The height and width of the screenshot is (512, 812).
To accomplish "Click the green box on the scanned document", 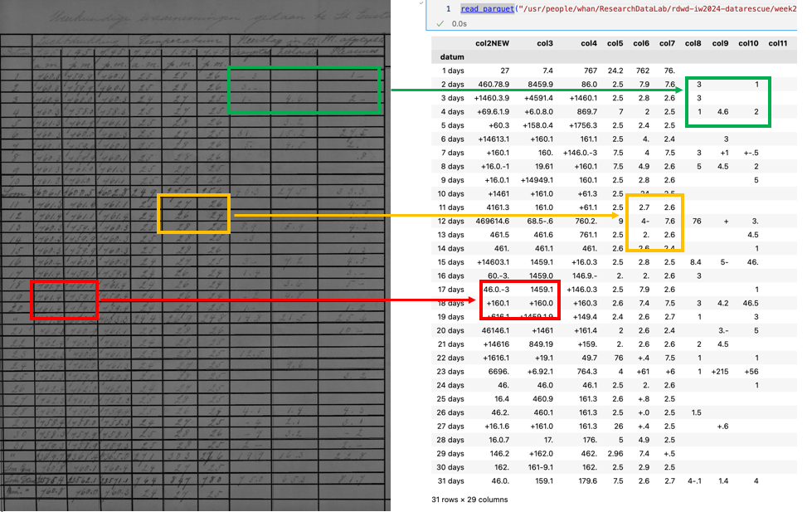I will coord(304,90).
